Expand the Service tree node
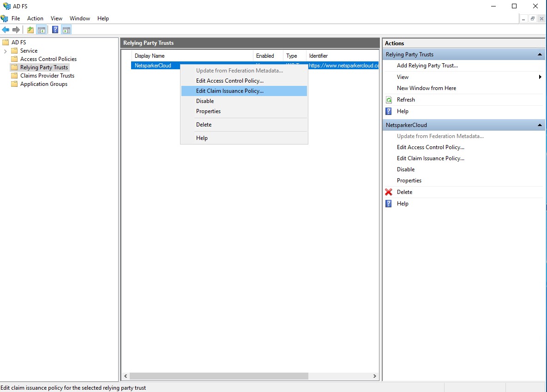The height and width of the screenshot is (392, 547). click(x=5, y=51)
